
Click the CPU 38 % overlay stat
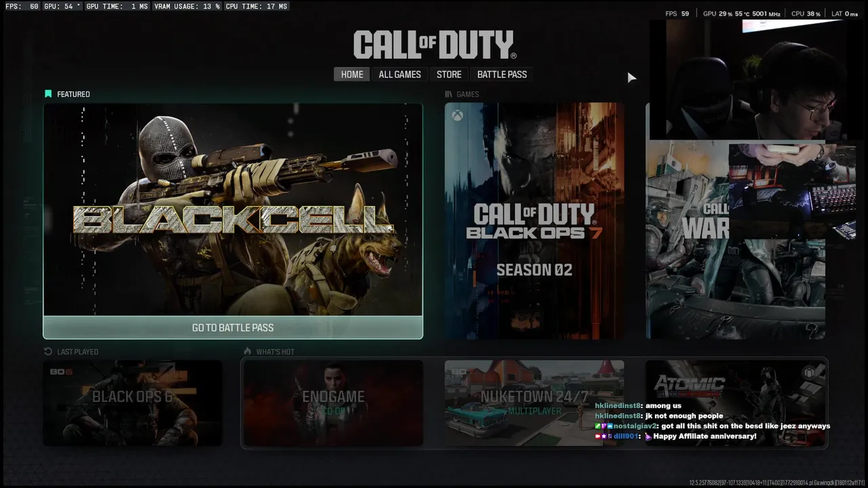click(806, 14)
